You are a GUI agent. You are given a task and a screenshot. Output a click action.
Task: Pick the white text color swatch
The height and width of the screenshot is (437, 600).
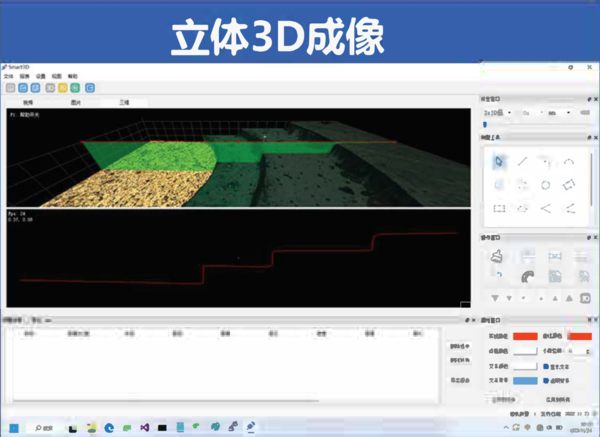[x=525, y=366]
